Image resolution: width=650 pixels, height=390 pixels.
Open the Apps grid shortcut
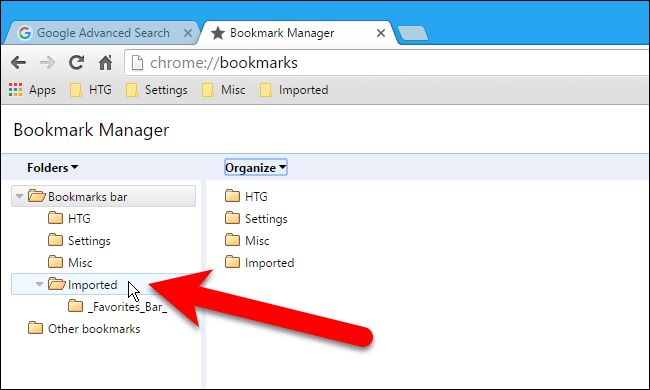(32, 90)
